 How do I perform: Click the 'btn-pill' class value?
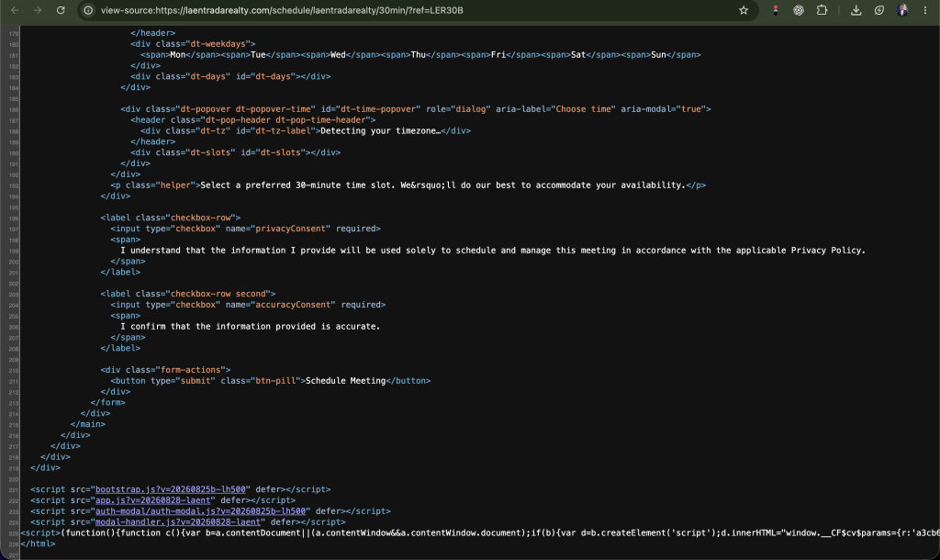(x=275, y=381)
